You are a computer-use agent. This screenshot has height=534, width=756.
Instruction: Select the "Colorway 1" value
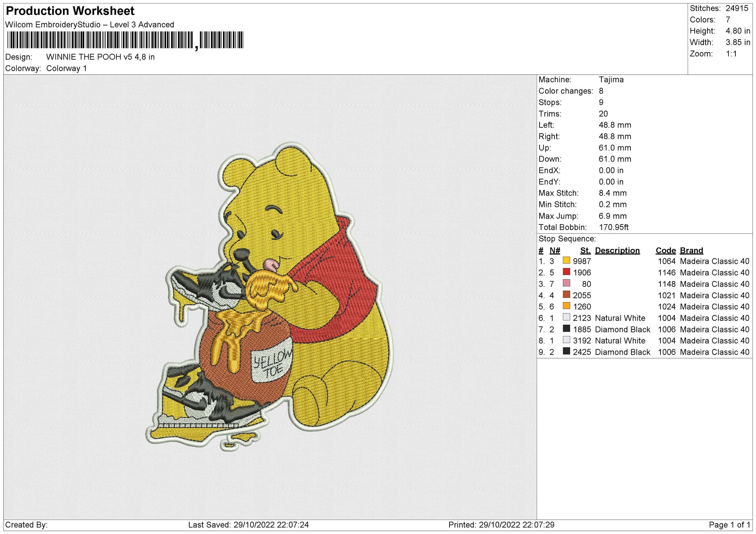coord(66,68)
